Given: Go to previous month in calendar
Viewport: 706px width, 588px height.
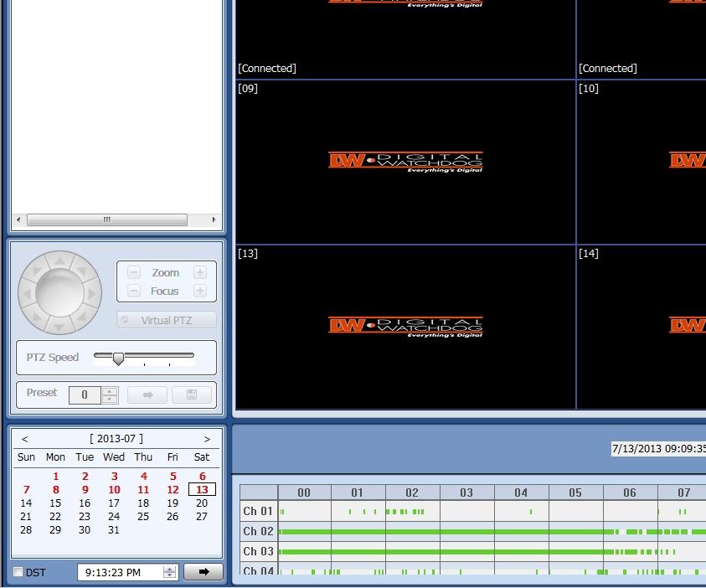Looking at the screenshot, I should 25,439.
